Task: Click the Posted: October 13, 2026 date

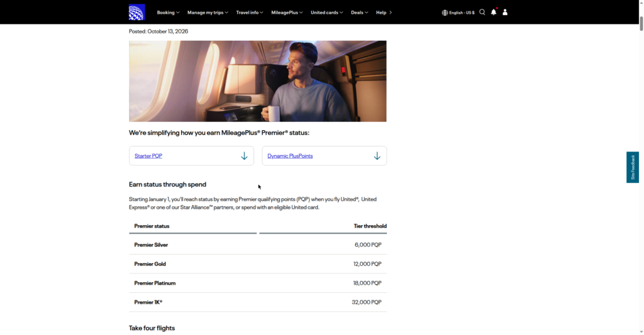Action: (x=158, y=31)
